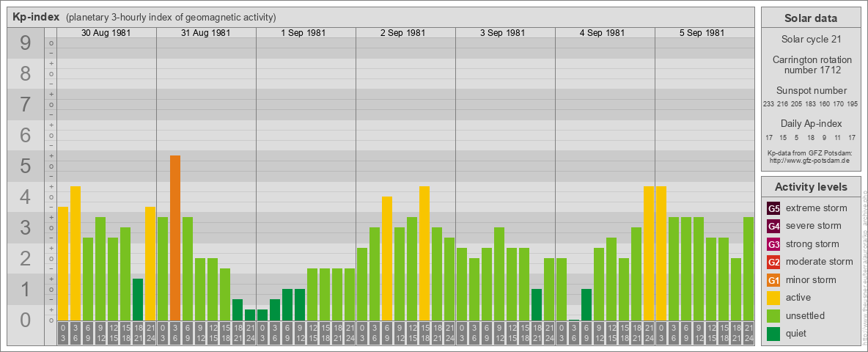Click the dark green 18-21 bar on 3 Sep

[x=537, y=304]
